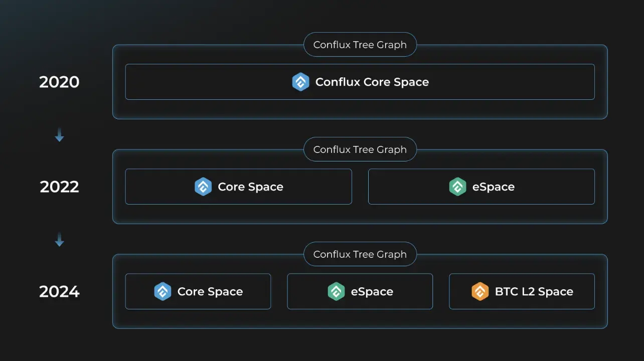Screen dimensions: 644x361
Task: Click the orange BTC L2 Space logo
Action: coord(480,291)
